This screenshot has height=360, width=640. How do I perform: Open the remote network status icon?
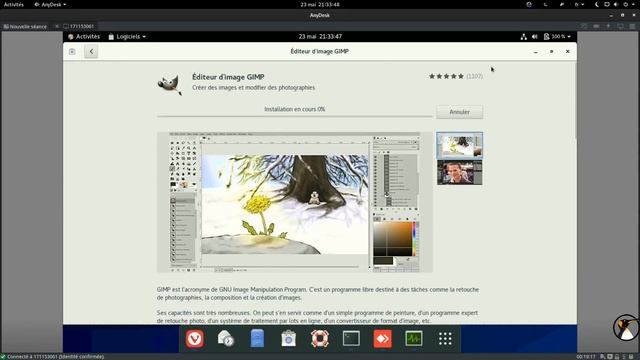[x=524, y=37]
